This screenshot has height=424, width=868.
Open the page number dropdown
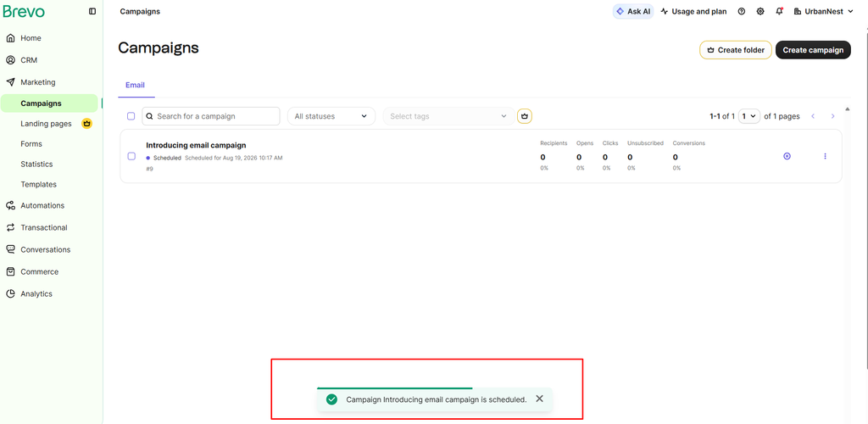coord(749,116)
